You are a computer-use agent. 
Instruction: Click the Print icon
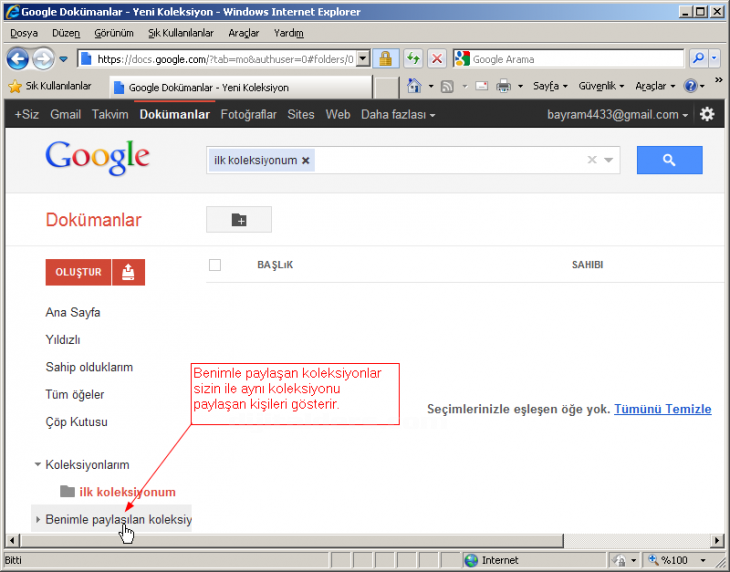click(x=503, y=86)
